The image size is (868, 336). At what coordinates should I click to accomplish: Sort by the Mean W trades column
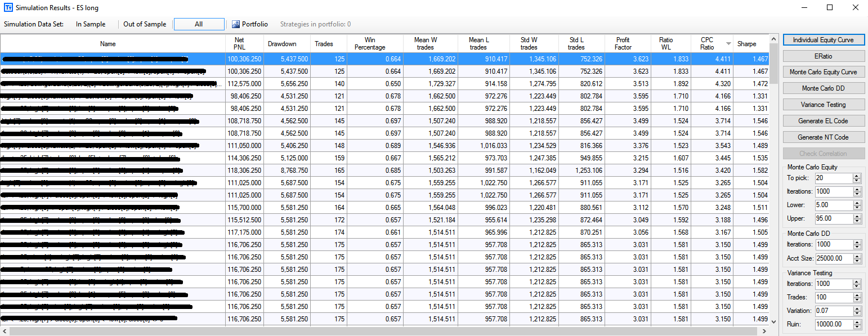click(x=431, y=44)
